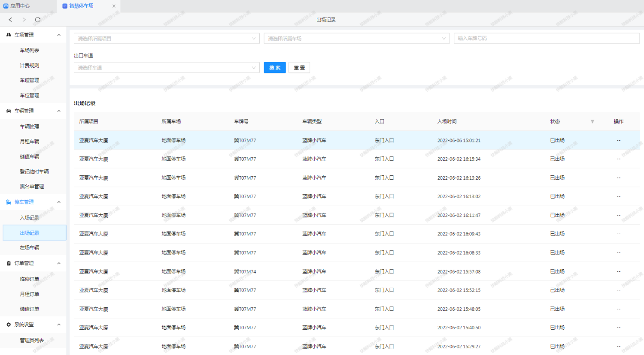Screen dimensions: 644x355
Task: Open 月租车辆 in the sidebar
Action: pos(30,141)
